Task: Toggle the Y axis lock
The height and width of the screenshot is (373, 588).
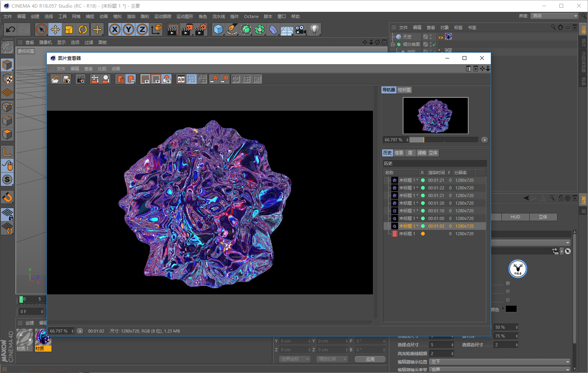Action: point(129,29)
